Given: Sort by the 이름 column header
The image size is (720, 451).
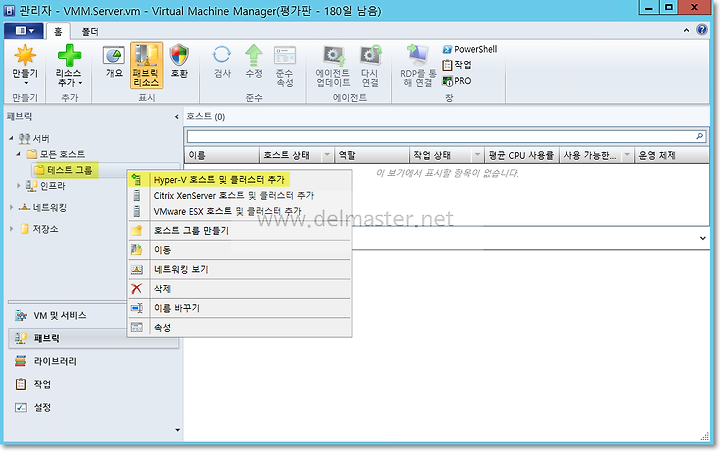Looking at the screenshot, I should (222, 155).
